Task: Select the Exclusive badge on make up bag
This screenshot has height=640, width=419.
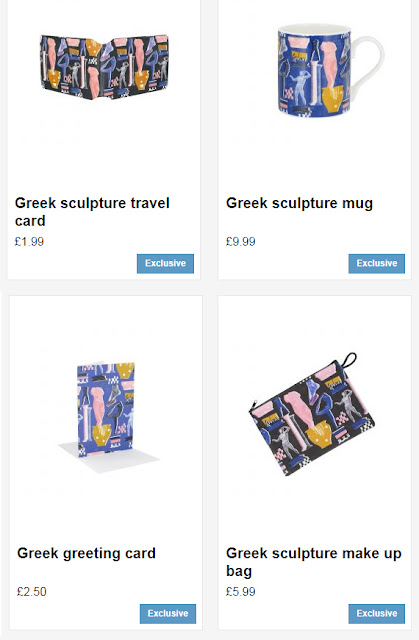Action: click(377, 613)
